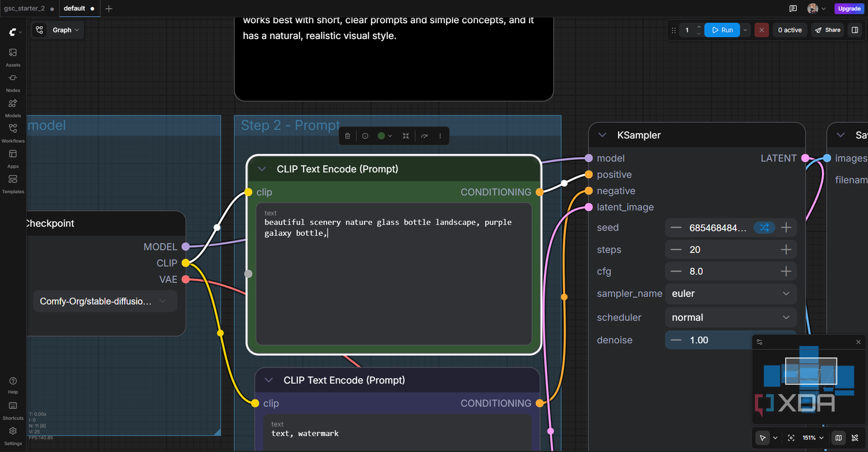Open the Nodes library panel
The width and height of the screenshot is (868, 452).
click(13, 83)
